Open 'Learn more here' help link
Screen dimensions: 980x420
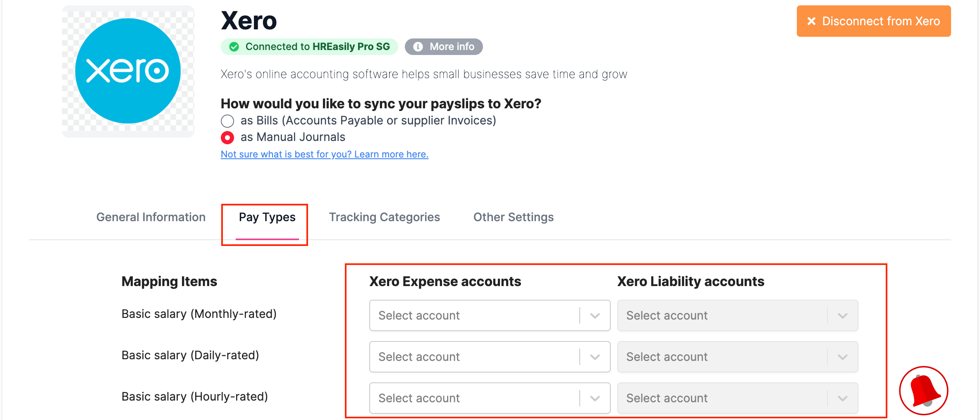[325, 154]
